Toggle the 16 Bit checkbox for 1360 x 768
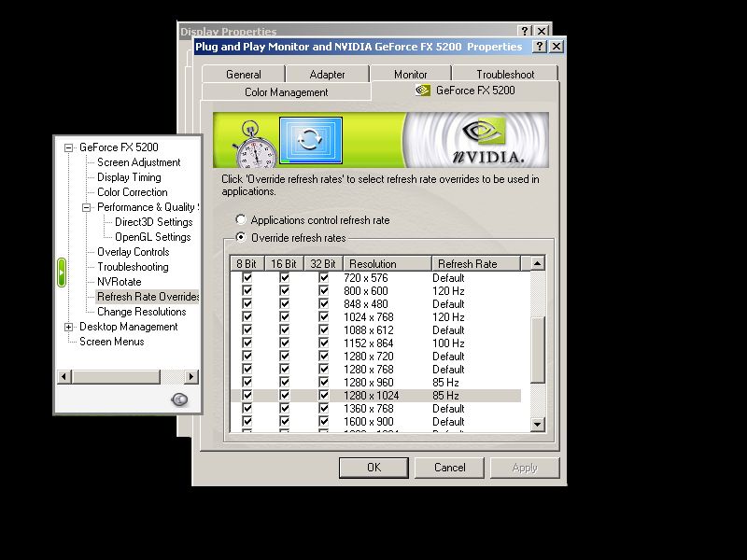Image resolution: width=747 pixels, height=560 pixels. pyautogui.click(x=285, y=408)
